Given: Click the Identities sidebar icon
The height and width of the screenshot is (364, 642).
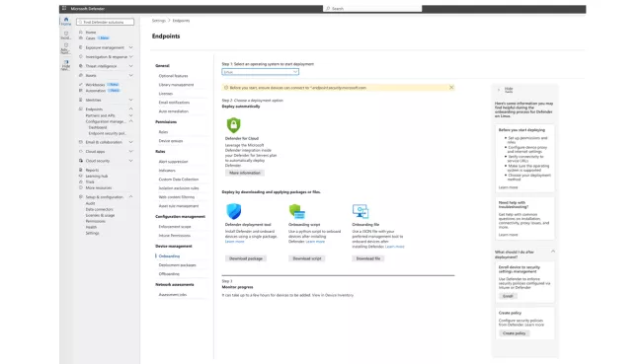Looking at the screenshot, I should pos(81,100).
